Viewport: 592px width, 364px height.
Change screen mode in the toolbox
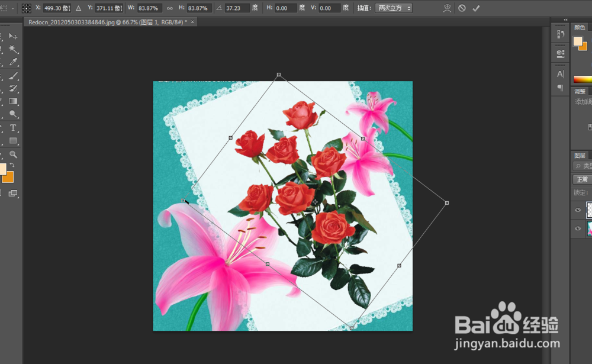point(13,194)
